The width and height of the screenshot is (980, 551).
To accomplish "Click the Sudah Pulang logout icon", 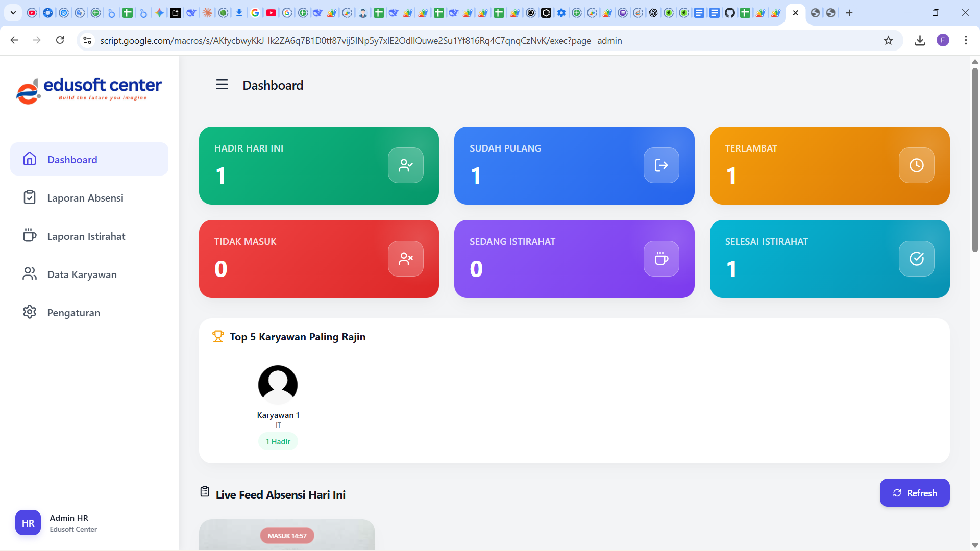I will pyautogui.click(x=661, y=165).
